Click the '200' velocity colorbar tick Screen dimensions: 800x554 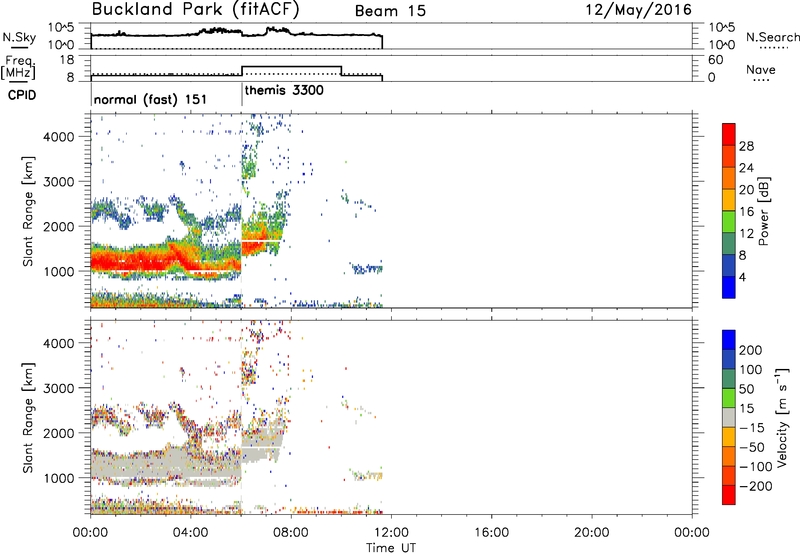[751, 350]
